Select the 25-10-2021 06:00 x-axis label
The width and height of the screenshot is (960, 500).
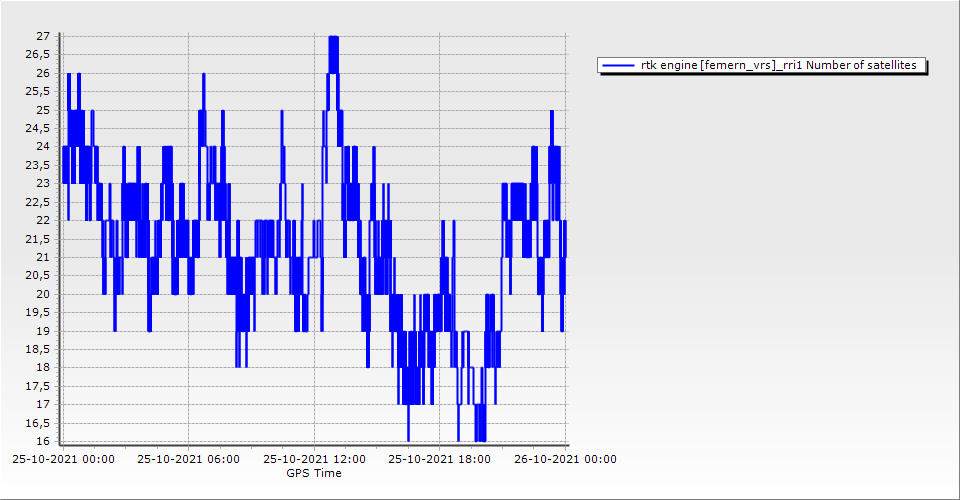pyautogui.click(x=188, y=460)
